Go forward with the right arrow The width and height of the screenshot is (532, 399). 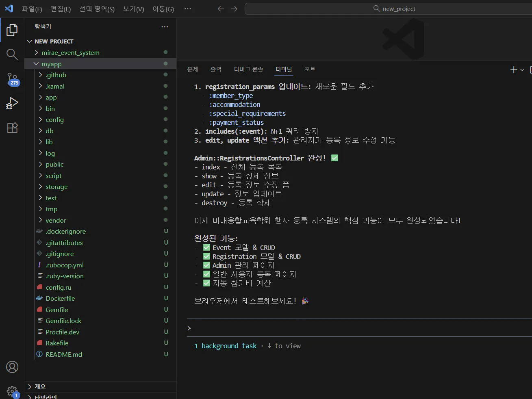234,9
